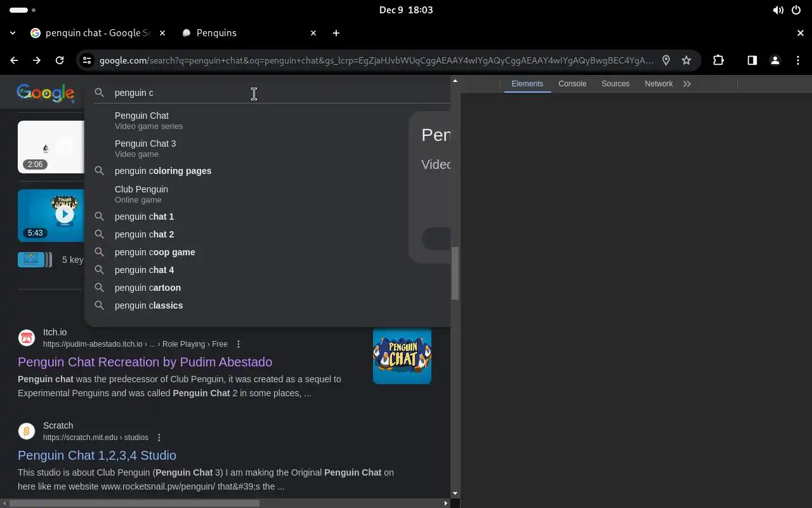
Task: Open Penguin Chat Recreation by Pudim Abestado link
Action: coord(145,362)
